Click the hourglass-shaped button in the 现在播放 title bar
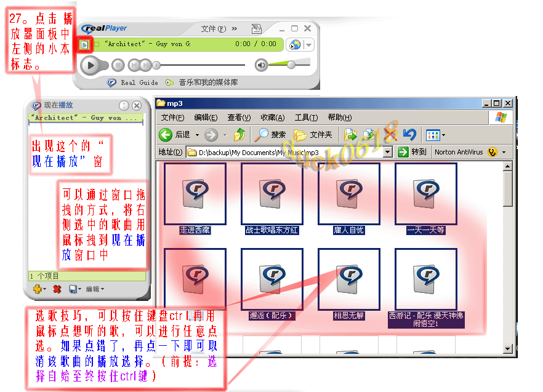This screenshot has width=543, height=392. 124,105
